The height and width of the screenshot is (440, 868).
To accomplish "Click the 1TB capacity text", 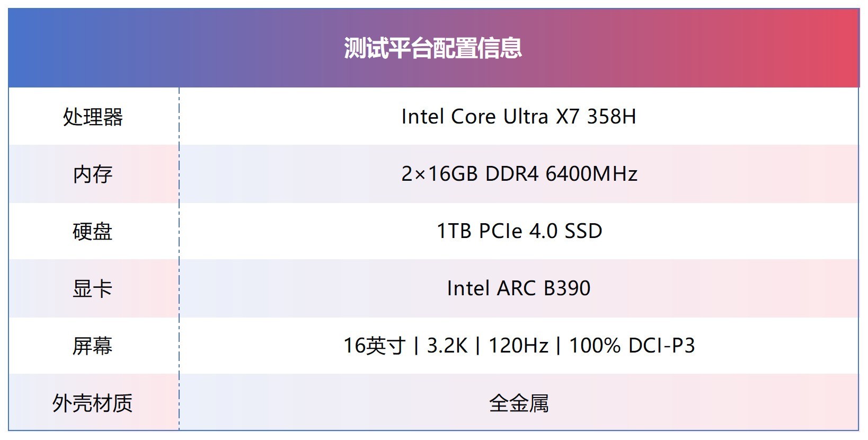I will tap(454, 231).
